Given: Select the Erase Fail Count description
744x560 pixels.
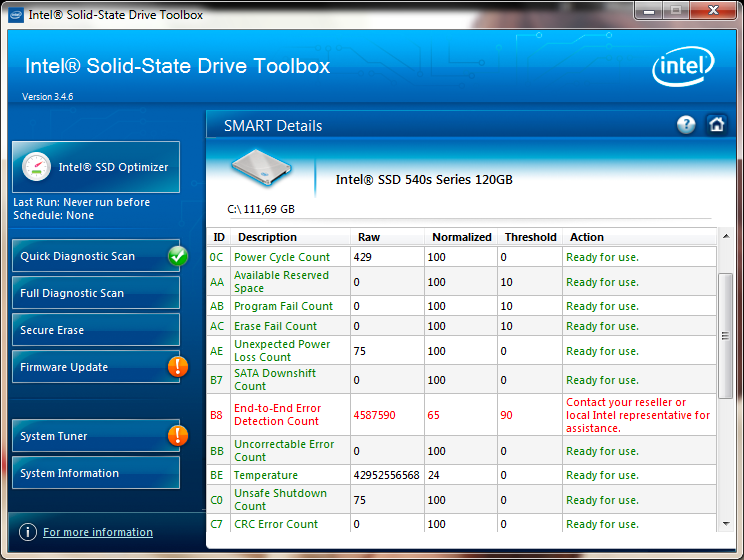Looking at the screenshot, I should coord(275,326).
